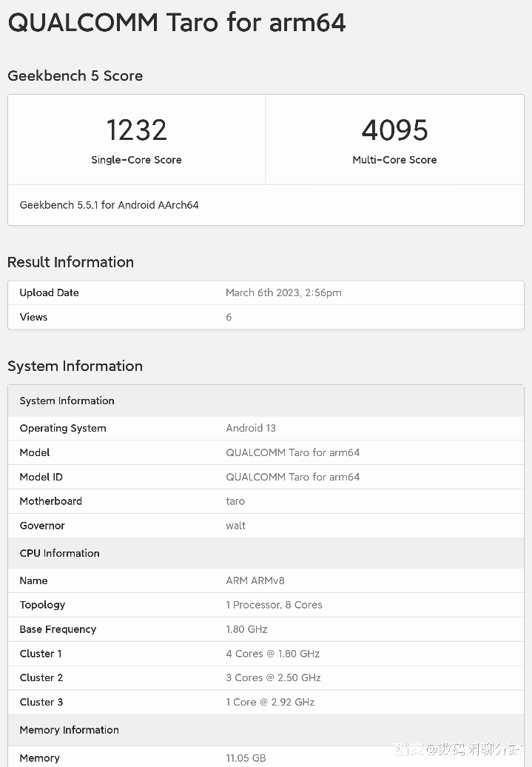Click the Governor label

[x=42, y=526]
